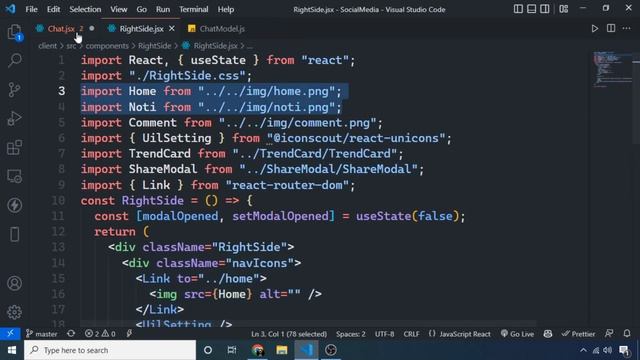Screen dimensions: 640x360
Task: Click the plug icon in status bar
Action: click(129, 334)
